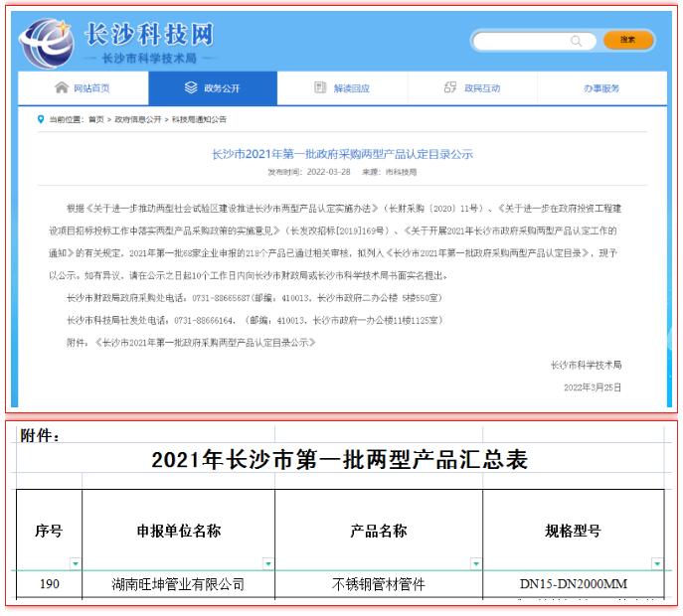Open the 申报单位名称 column filter dropdown
This screenshot has height=616, width=683.
(267, 564)
